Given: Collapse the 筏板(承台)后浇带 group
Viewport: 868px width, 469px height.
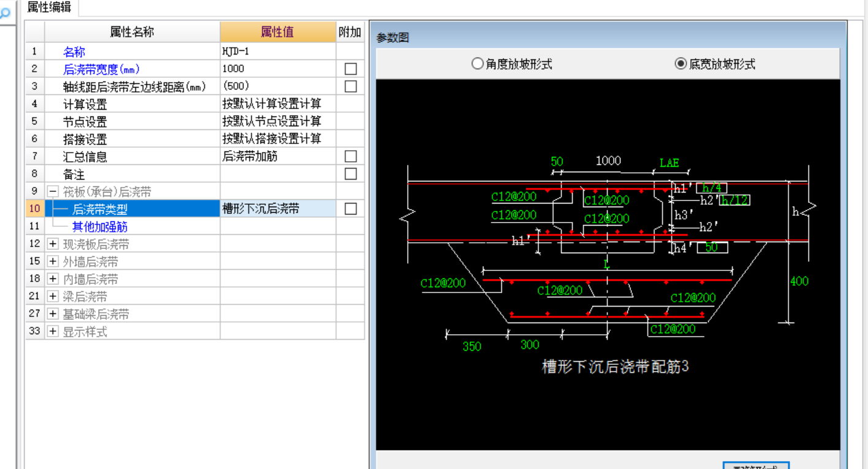Looking at the screenshot, I should (53, 192).
